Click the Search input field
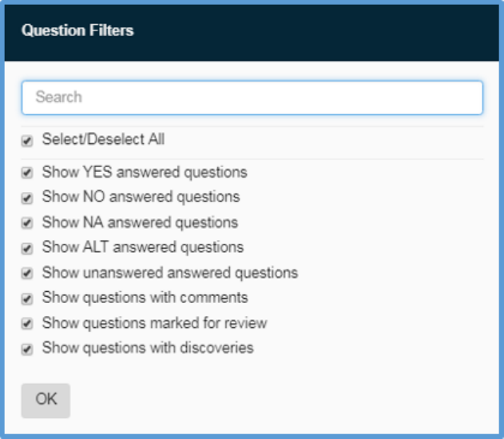The width and height of the screenshot is (504, 439). click(x=252, y=98)
